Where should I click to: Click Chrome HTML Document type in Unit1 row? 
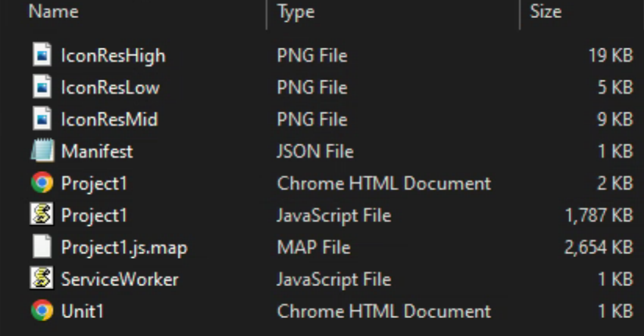pyautogui.click(x=384, y=311)
